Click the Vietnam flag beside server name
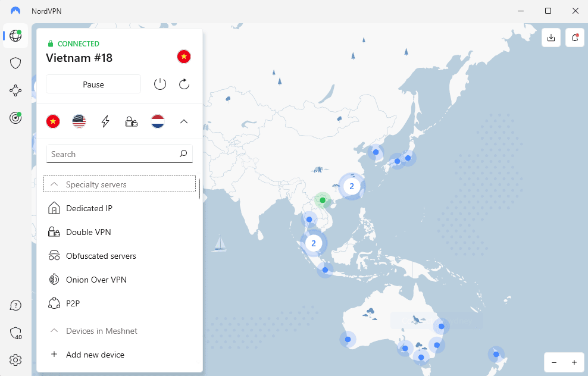The image size is (588, 376). coord(184,57)
